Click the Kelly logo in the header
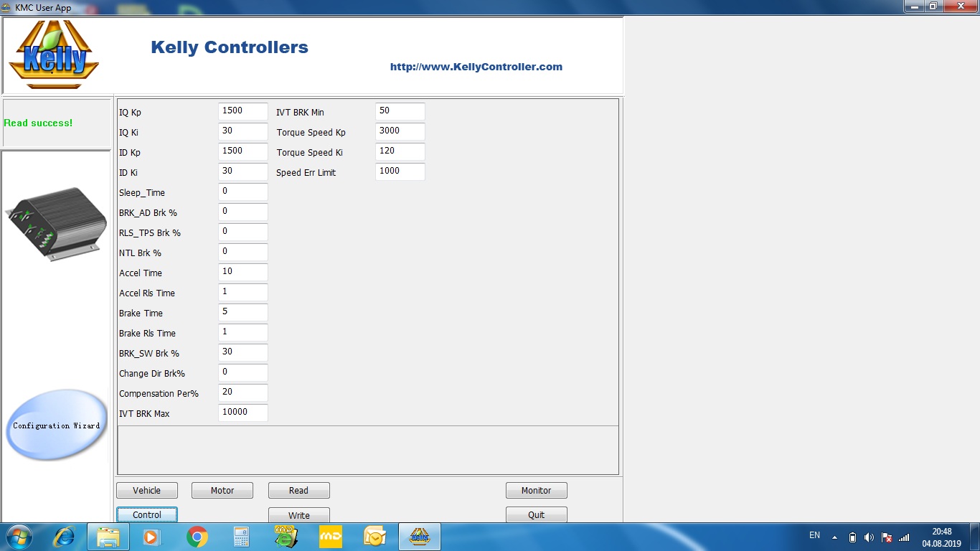 54,55
